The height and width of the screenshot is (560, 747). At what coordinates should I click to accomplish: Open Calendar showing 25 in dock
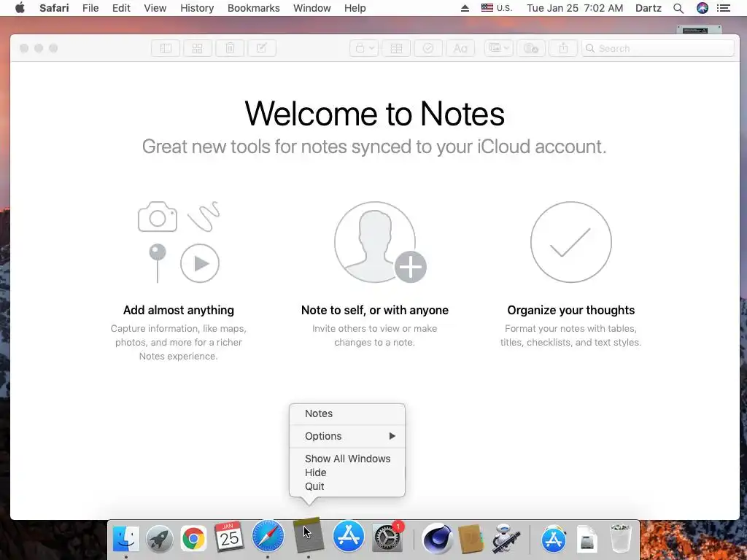coord(228,537)
